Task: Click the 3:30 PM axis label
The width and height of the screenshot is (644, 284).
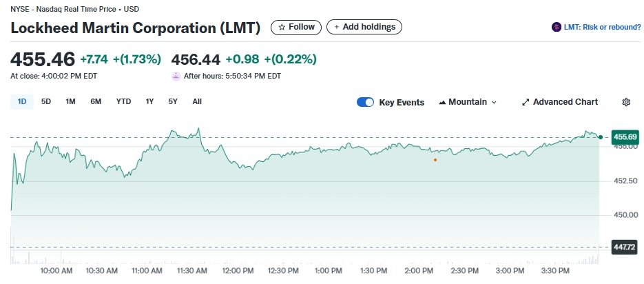Action: click(x=555, y=271)
